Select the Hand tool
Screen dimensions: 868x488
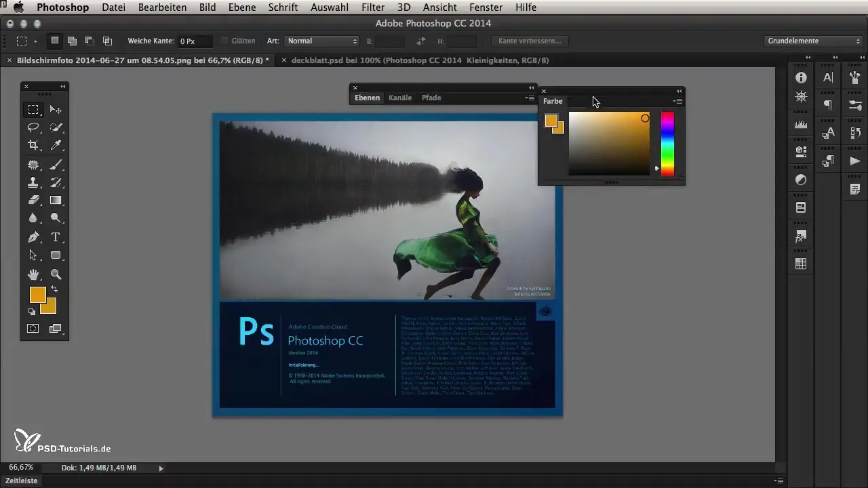coord(33,274)
